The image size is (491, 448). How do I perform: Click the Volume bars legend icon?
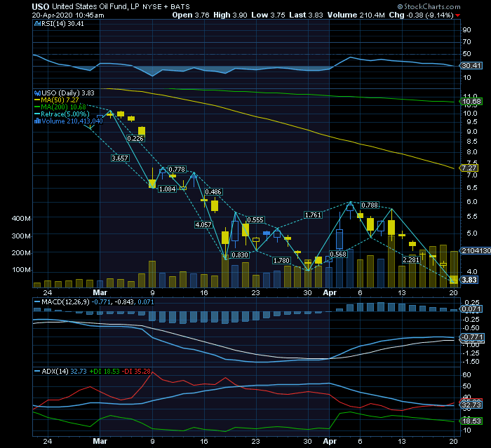click(38, 121)
